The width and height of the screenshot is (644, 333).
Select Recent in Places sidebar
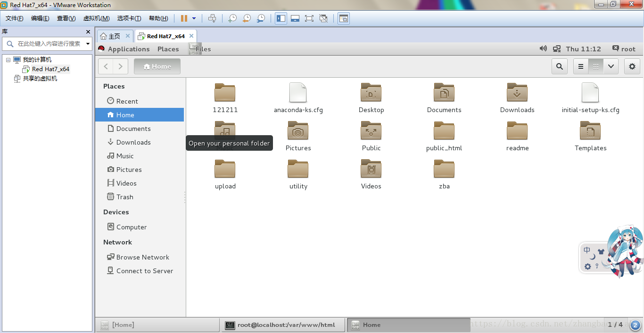click(140, 101)
